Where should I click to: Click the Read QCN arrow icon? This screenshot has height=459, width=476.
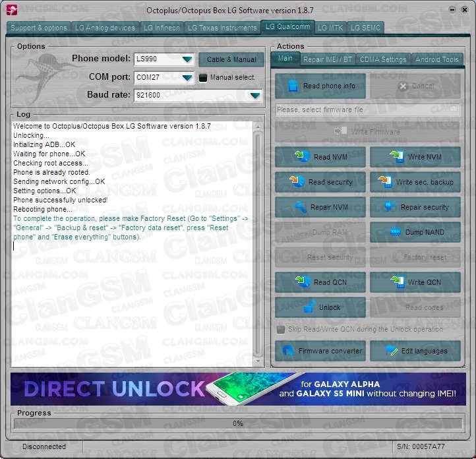click(302, 282)
